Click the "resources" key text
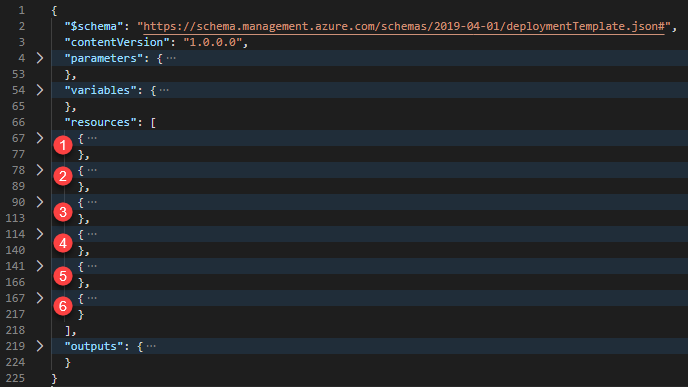Image resolution: width=688 pixels, height=387 pixels. (100, 122)
